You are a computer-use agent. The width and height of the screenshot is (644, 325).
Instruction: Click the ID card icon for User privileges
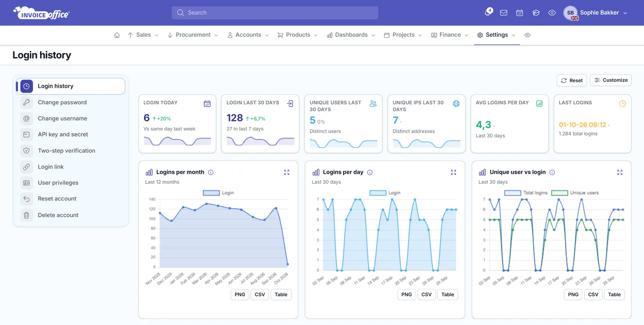27,183
